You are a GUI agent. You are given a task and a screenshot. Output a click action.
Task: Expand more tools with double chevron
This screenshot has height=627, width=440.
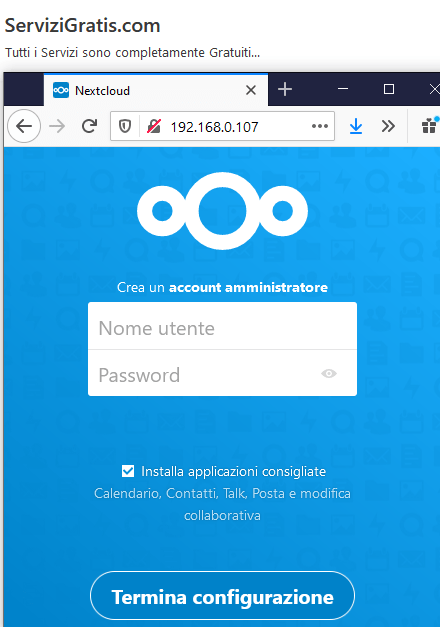pos(388,126)
